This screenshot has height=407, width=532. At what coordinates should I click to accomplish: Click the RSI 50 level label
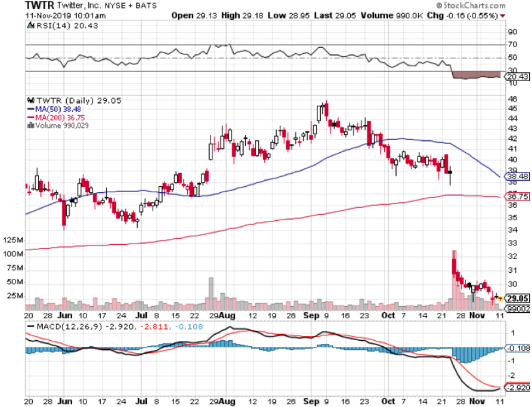[x=512, y=58]
